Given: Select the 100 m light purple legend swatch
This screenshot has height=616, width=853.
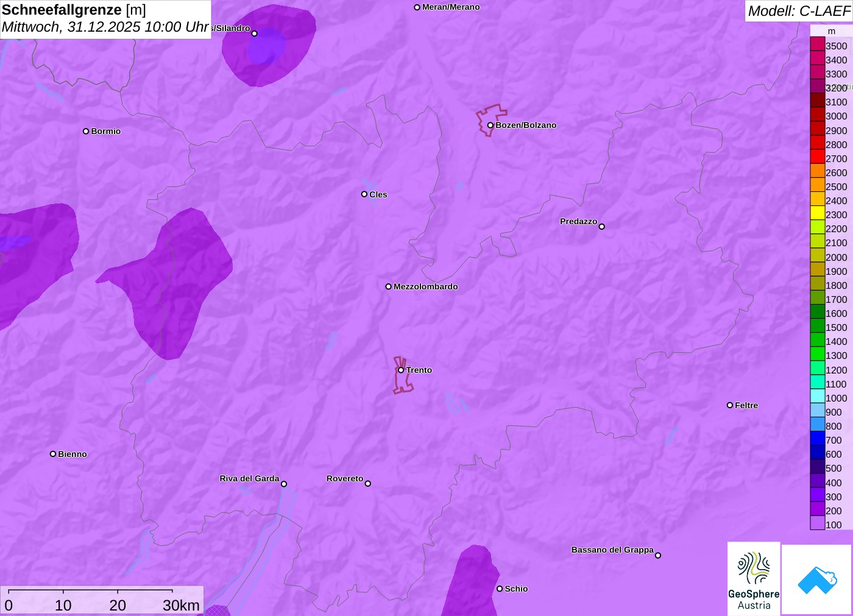Looking at the screenshot, I should point(818,523).
